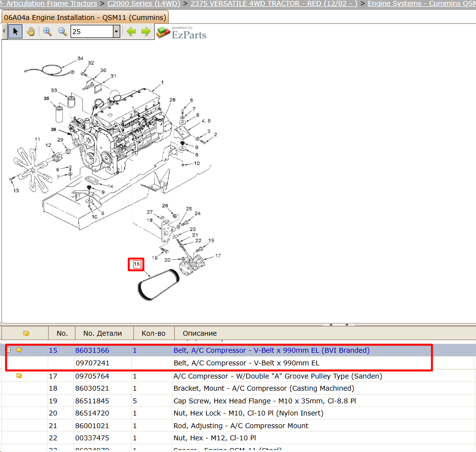Screen dimensions: 476x452
Task: Select Bracket, Mount A/C Compressor row
Action: [263, 388]
